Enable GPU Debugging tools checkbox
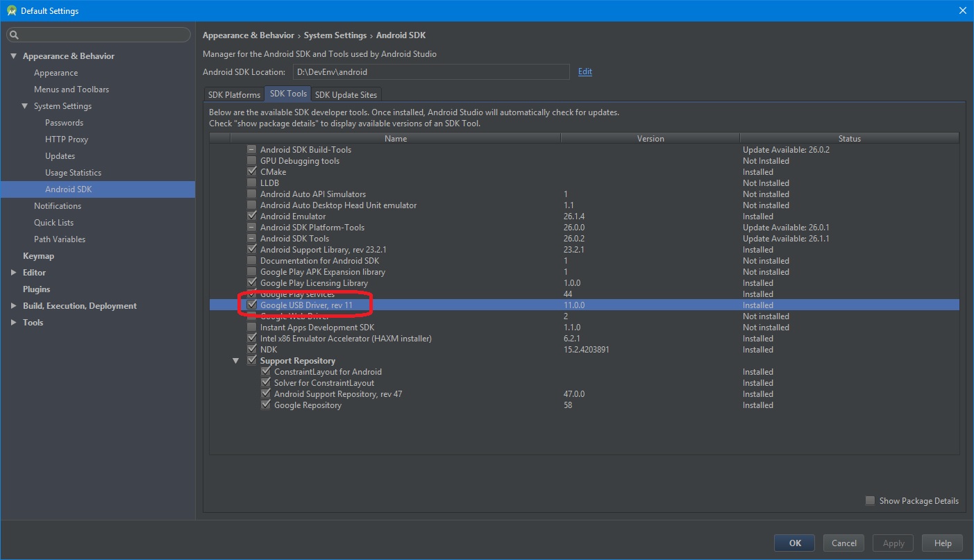974x560 pixels. click(x=252, y=161)
